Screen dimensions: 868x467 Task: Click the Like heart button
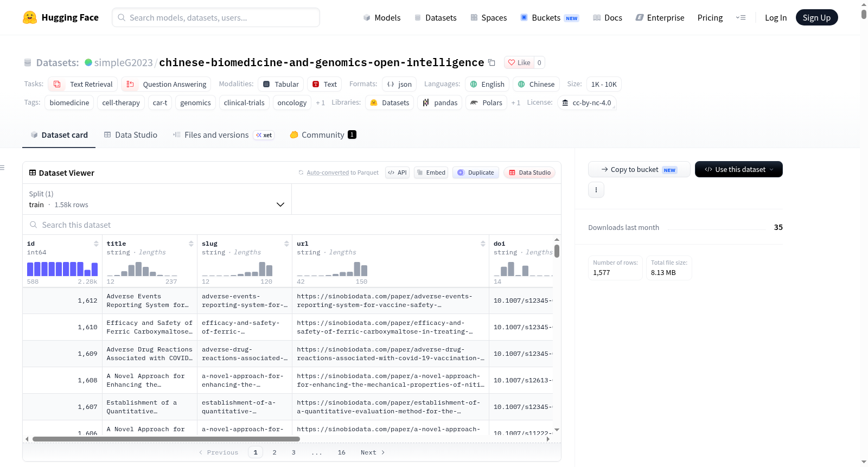point(519,62)
